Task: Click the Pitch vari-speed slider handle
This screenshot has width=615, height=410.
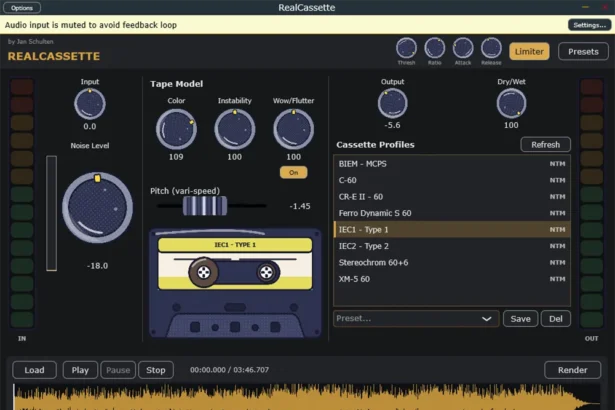Action: point(205,206)
